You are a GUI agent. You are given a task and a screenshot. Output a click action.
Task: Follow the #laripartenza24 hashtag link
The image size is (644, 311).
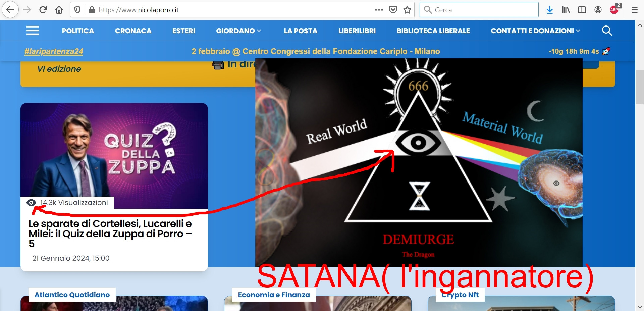click(x=54, y=51)
